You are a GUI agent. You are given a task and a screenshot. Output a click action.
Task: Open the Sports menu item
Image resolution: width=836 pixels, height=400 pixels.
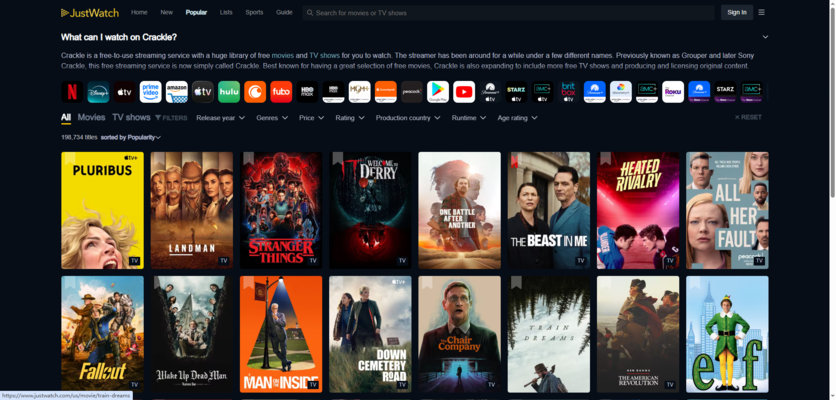click(254, 13)
